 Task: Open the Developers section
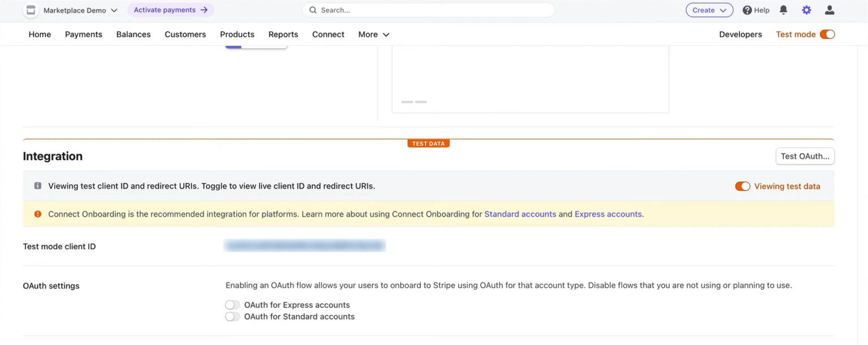(x=740, y=34)
